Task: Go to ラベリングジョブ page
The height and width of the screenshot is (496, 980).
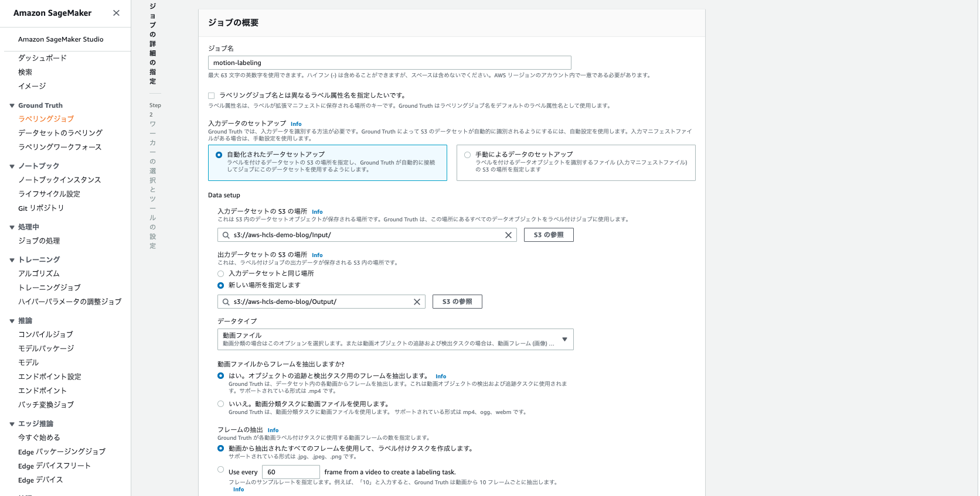Action: click(x=46, y=119)
